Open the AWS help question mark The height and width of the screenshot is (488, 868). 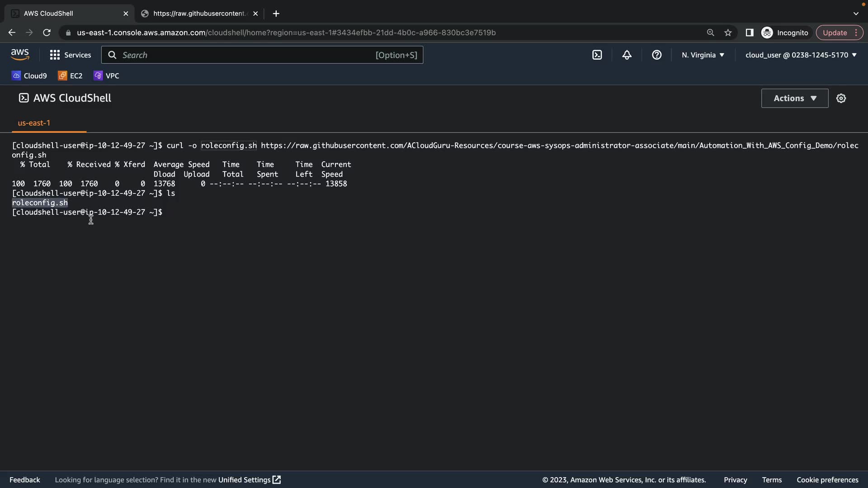pos(656,55)
